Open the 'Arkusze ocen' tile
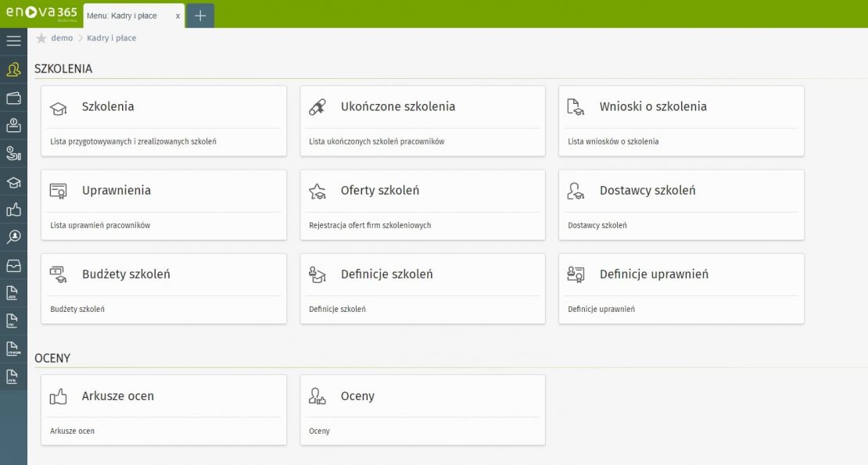868x465 pixels. pyautogui.click(x=163, y=410)
